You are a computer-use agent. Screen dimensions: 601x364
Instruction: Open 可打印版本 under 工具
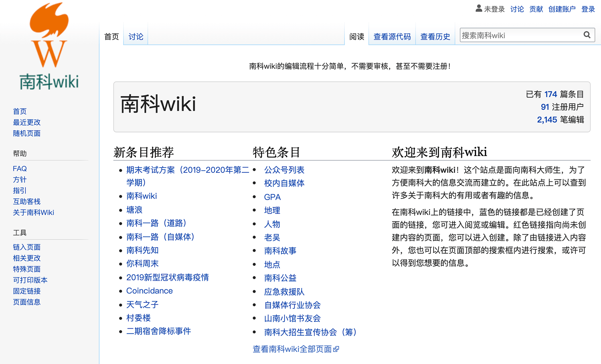pyautogui.click(x=30, y=280)
